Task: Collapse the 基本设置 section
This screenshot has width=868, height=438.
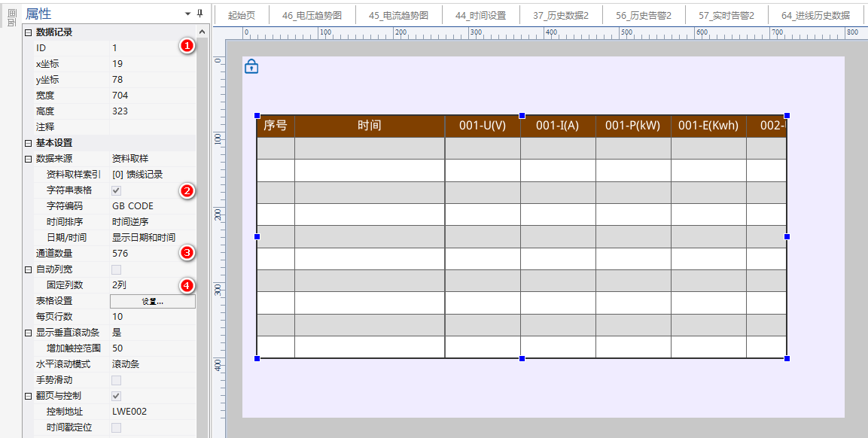Action: (28, 143)
